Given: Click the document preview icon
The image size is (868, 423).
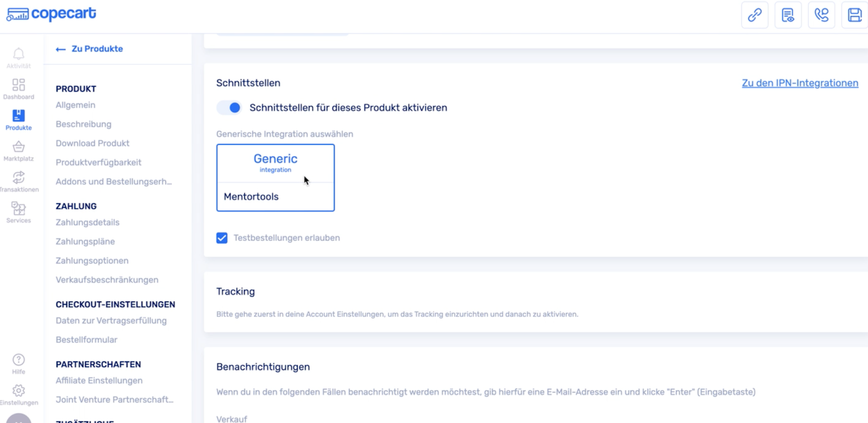Looking at the screenshot, I should pyautogui.click(x=788, y=15).
